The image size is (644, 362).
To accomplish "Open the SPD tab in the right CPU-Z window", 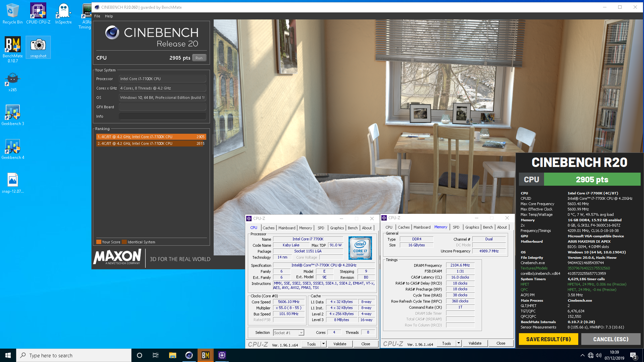I will [456, 227].
